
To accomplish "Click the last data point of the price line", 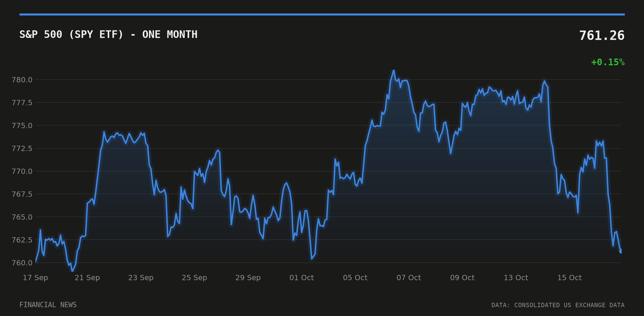I will pos(621,251).
